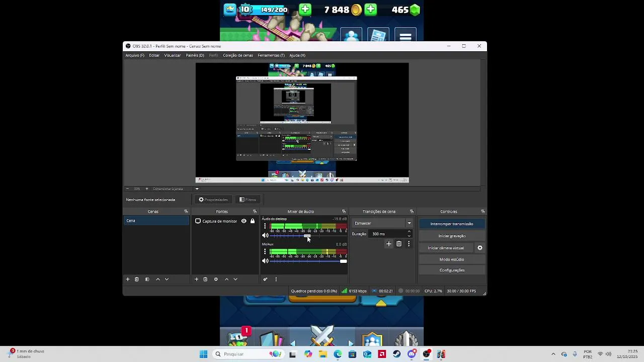This screenshot has width=644, height=362.
Task: Select the Cena scene in the list
Action: click(156, 221)
